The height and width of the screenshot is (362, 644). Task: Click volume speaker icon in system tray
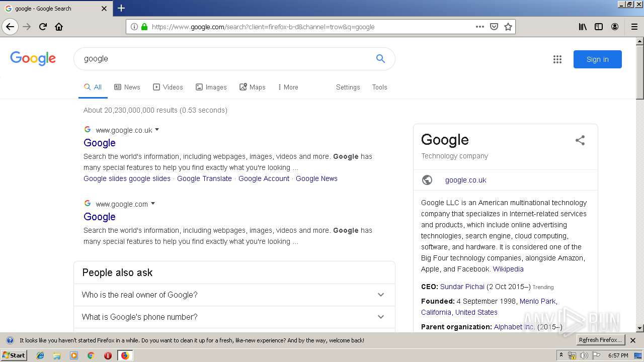tap(584, 355)
